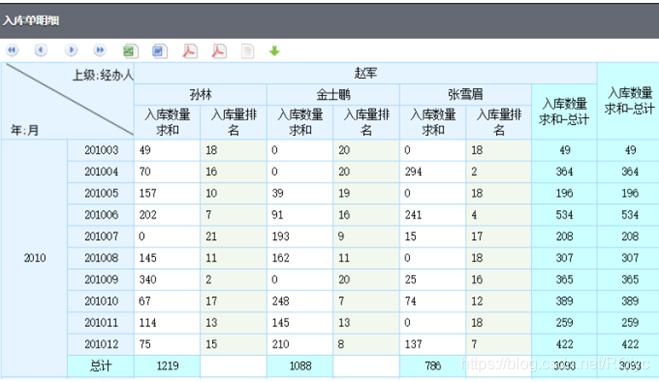Click 入库量排名 header under 孙林
This screenshot has width=659, height=382.
coord(234,122)
